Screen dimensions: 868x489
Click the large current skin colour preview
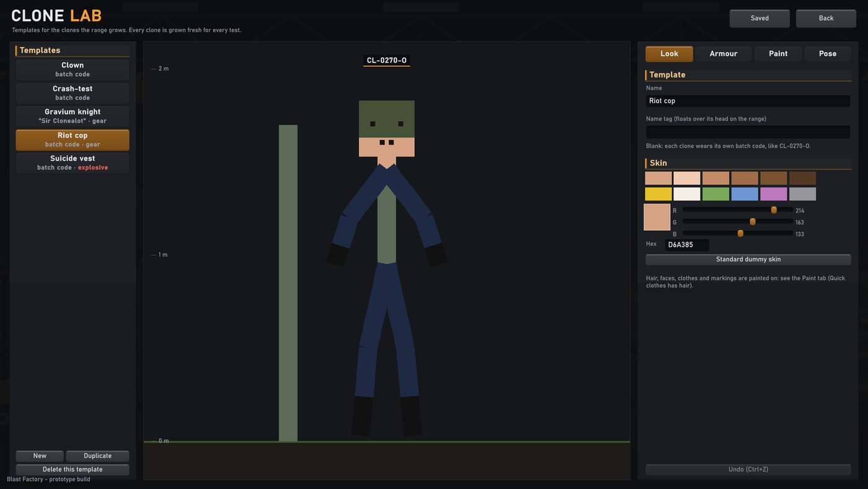tap(657, 217)
